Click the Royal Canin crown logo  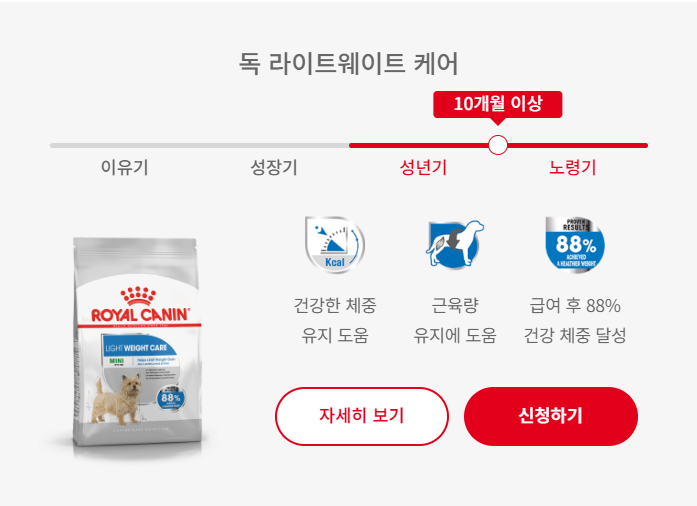point(138,295)
